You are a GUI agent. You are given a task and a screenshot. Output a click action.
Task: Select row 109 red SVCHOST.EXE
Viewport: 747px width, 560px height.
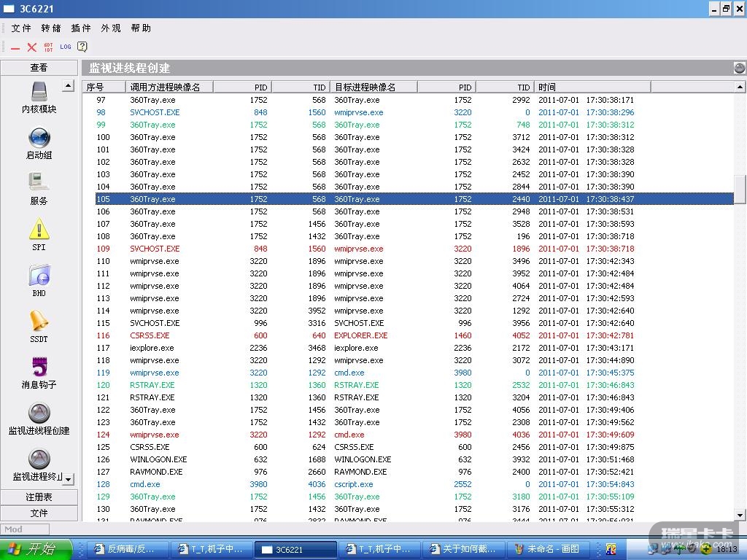(414, 249)
